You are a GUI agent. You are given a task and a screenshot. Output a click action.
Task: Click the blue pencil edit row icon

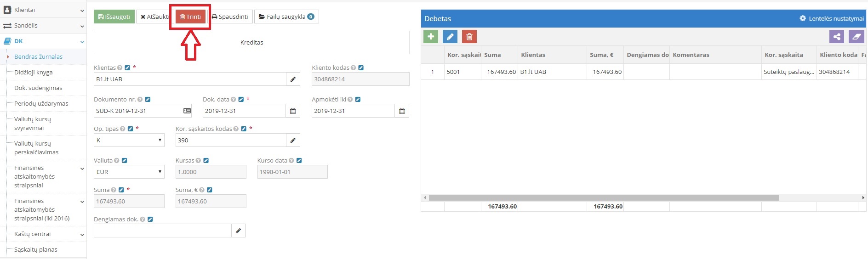[x=450, y=37]
